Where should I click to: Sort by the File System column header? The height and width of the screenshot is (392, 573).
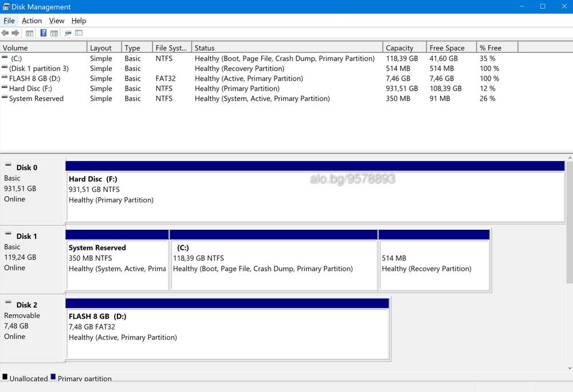172,48
